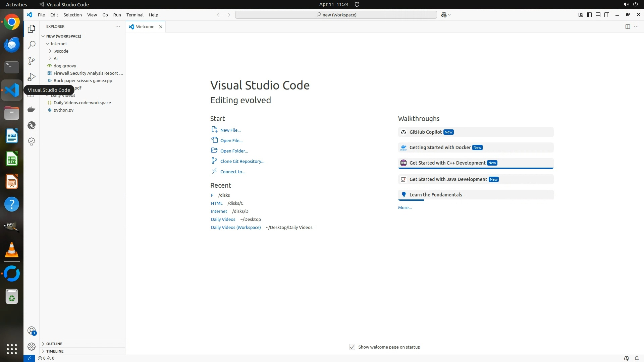This screenshot has width=644, height=362.
Task: Click the Split Editor Right icon
Action: coord(628,26)
